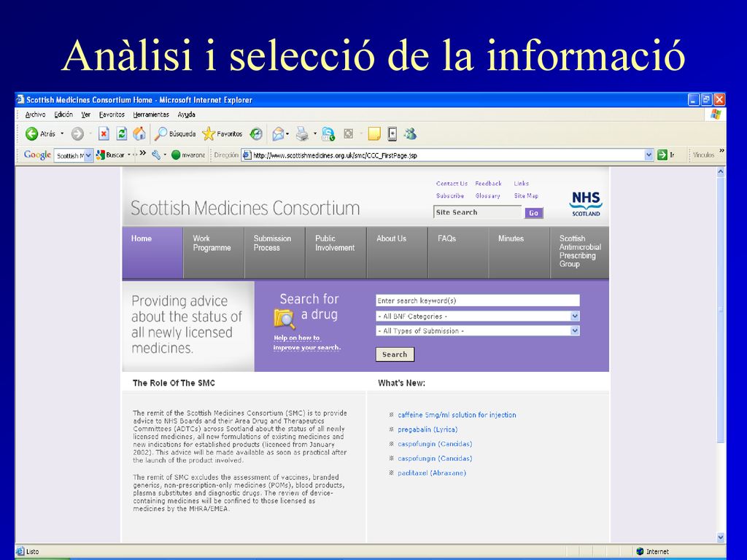Screen dimensions: 747x560
Task: Open About Us tab
Action: (398, 252)
